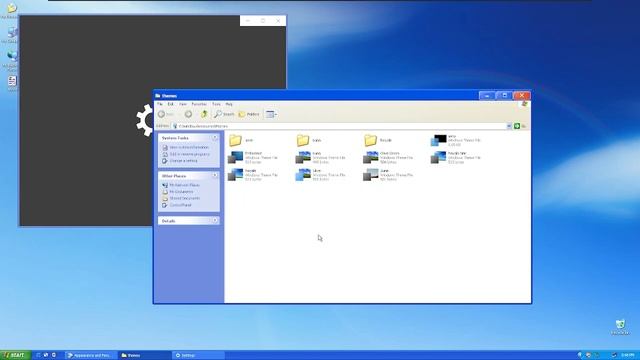Open the Help menu
The image size is (640, 360).
click(x=229, y=104)
